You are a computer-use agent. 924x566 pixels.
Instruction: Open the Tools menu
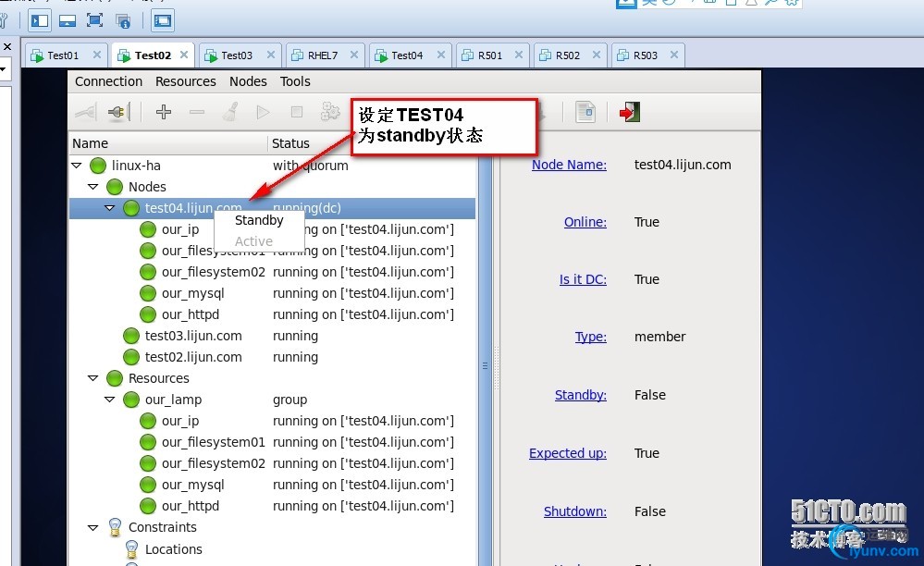point(295,81)
